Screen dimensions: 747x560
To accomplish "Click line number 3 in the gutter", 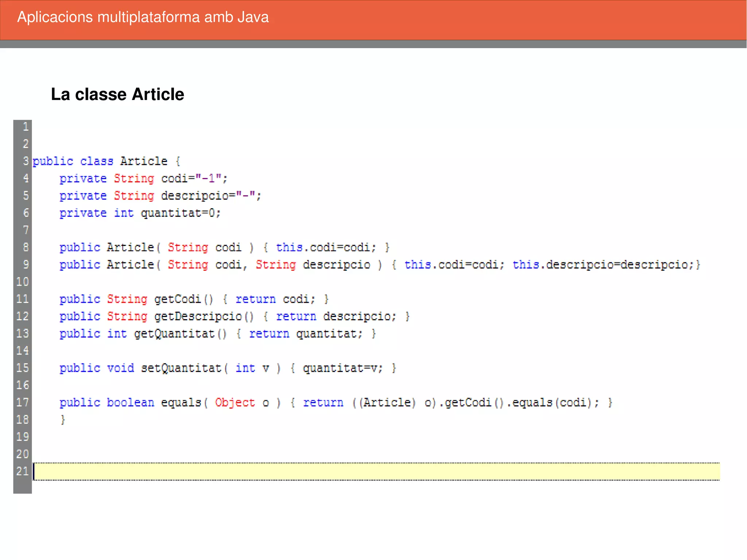I will pyautogui.click(x=26, y=161).
